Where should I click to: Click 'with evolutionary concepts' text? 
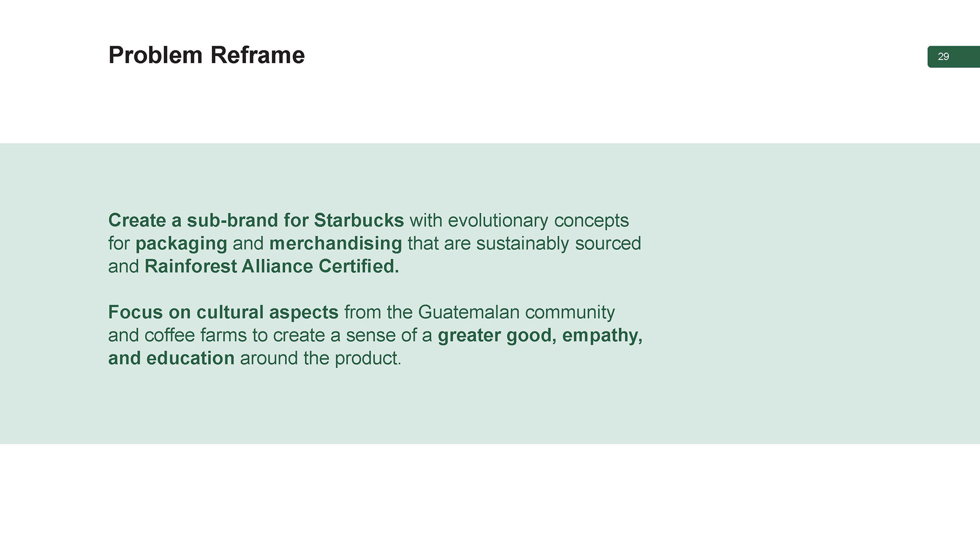[519, 221]
